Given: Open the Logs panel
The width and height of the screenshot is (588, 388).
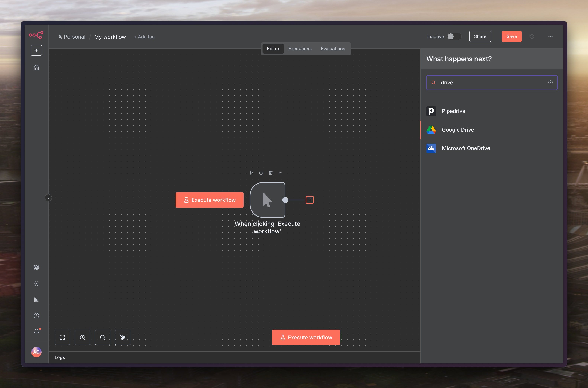Looking at the screenshot, I should pos(60,357).
